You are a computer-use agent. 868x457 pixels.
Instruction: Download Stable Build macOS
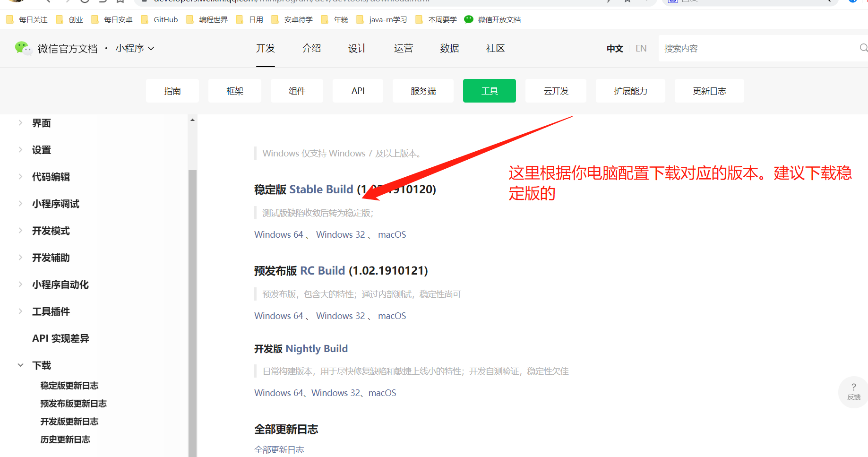point(392,234)
